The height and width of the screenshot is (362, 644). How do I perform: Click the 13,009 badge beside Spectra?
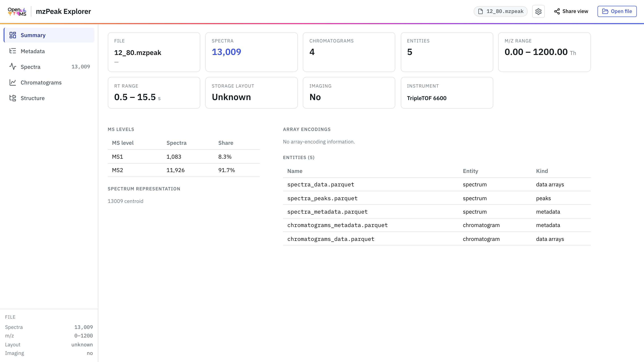pos(81,67)
